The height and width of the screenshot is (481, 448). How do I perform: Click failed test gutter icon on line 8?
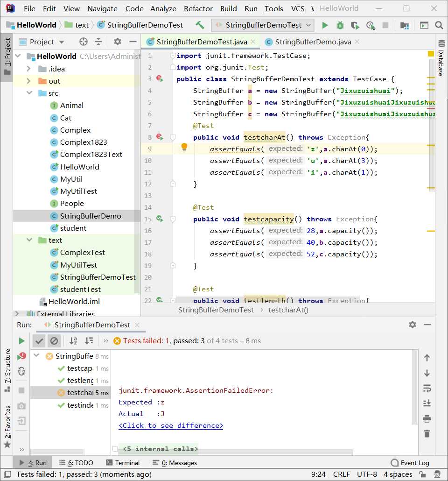tap(160, 137)
